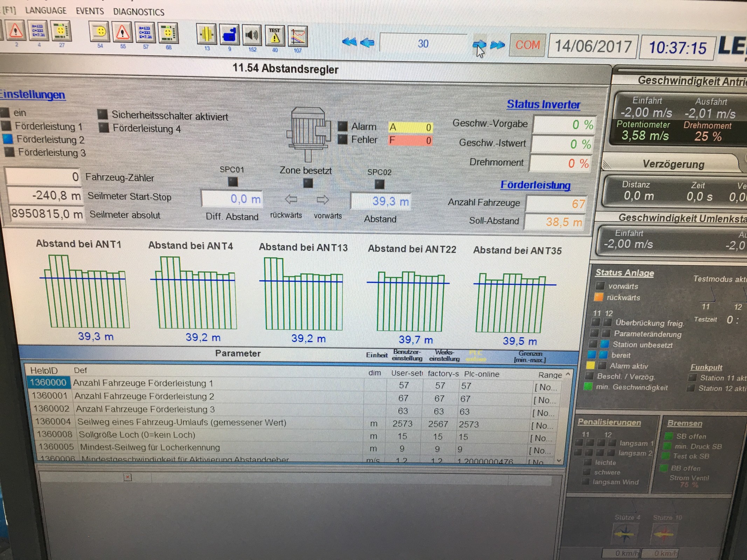Toggle Sicherheitsschalter aktiviert indicator

(102, 114)
